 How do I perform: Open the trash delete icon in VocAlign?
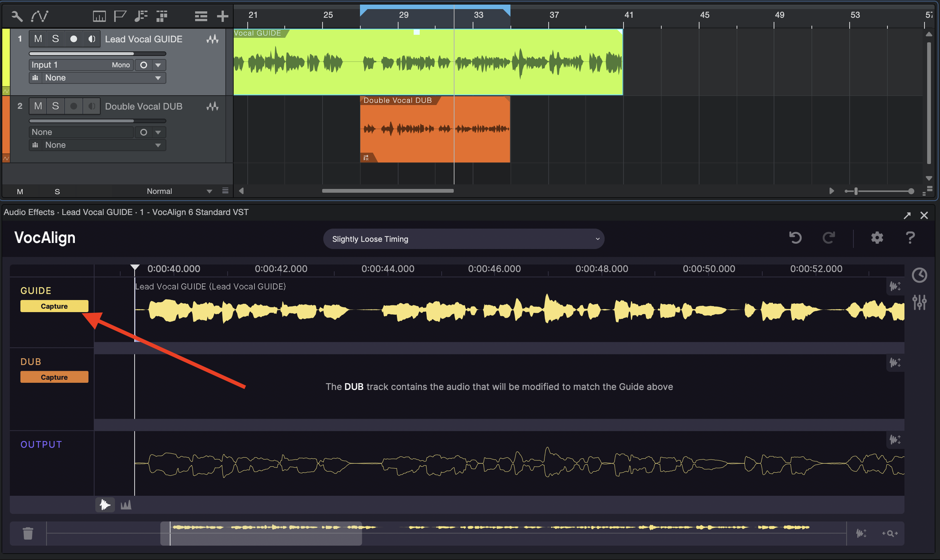(x=28, y=533)
